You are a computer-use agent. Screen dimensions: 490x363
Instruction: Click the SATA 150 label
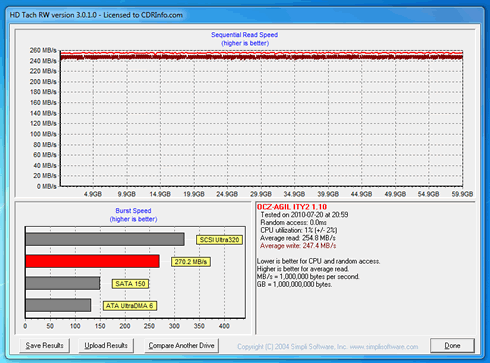click(130, 284)
